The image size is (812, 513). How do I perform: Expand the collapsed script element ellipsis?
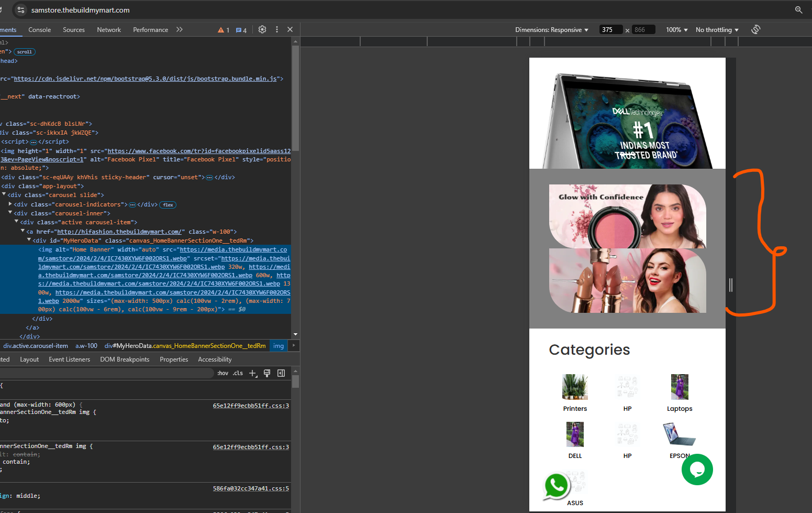coord(34,142)
